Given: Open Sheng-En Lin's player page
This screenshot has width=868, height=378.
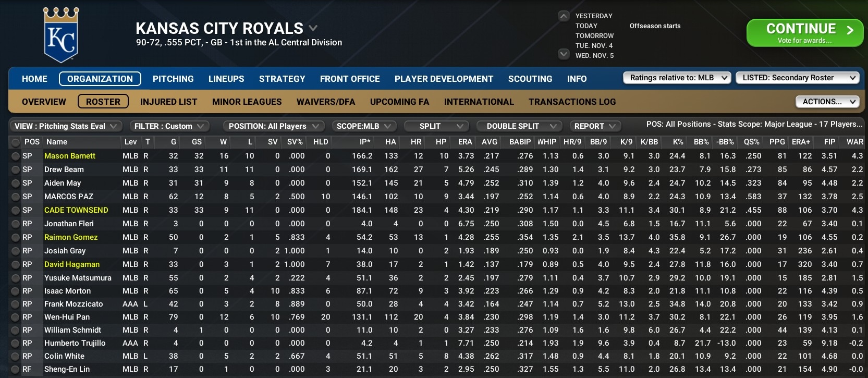Looking at the screenshot, I should [67, 369].
